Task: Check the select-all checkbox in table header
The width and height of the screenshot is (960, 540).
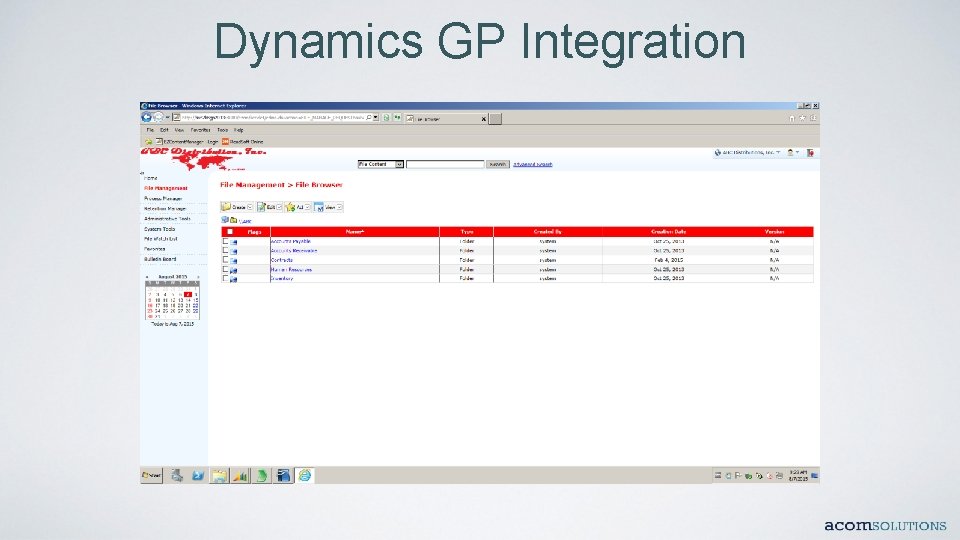Action: click(230, 231)
